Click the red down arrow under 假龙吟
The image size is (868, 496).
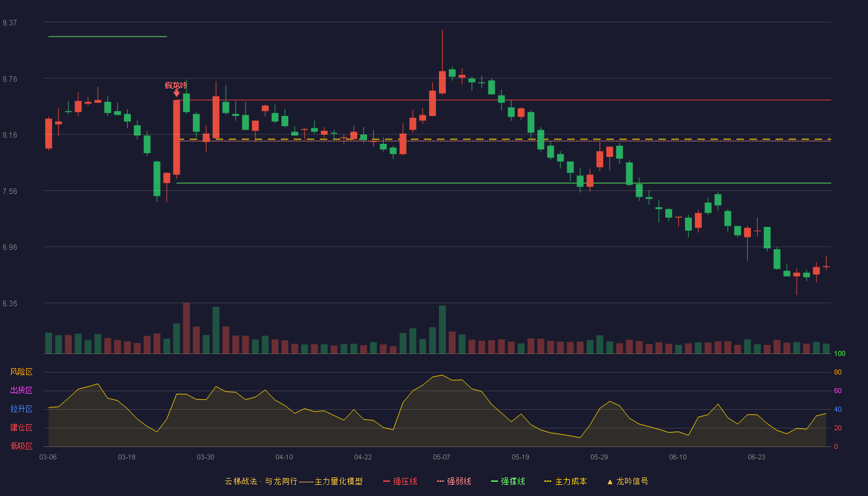pyautogui.click(x=177, y=94)
